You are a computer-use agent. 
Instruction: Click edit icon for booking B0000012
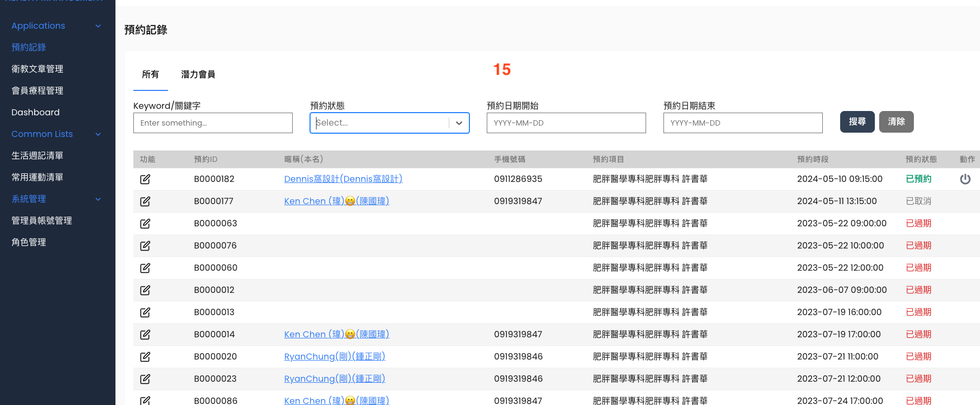pyautogui.click(x=145, y=290)
